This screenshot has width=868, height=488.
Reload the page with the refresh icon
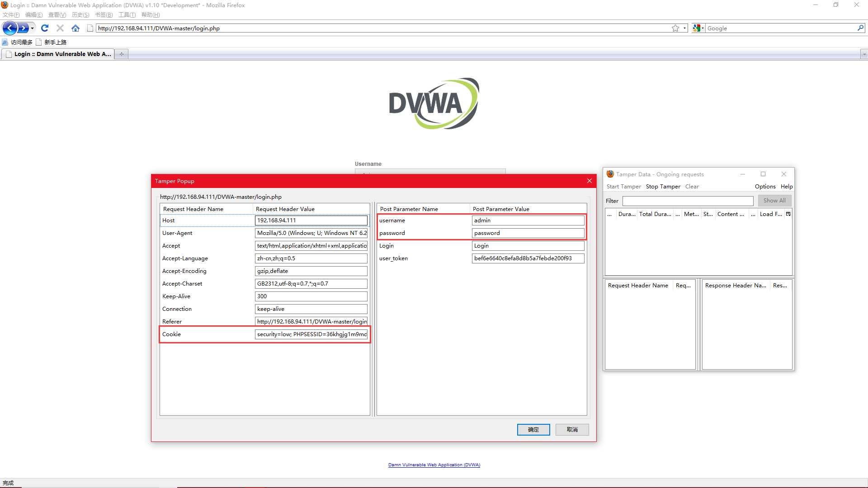[45, 28]
